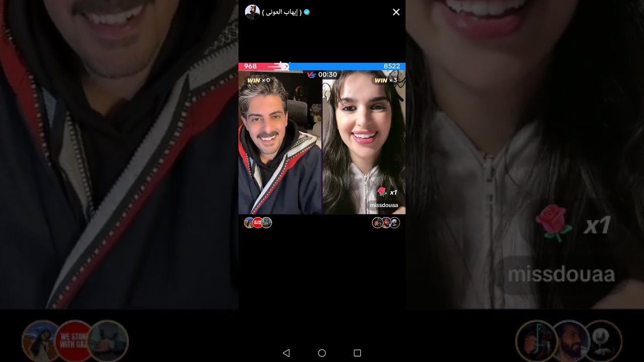Open the host's profile avatar at top
Screen dimensions: 644x362
point(252,12)
